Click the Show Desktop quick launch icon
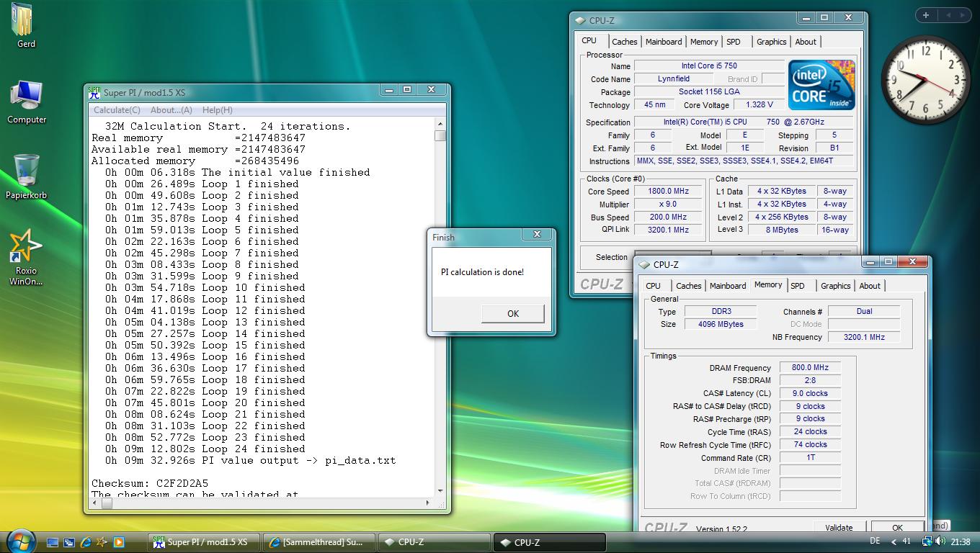980x553 pixels. tap(53, 542)
